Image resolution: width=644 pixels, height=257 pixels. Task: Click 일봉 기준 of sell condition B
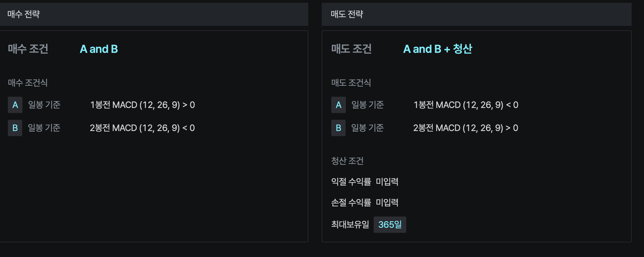367,128
